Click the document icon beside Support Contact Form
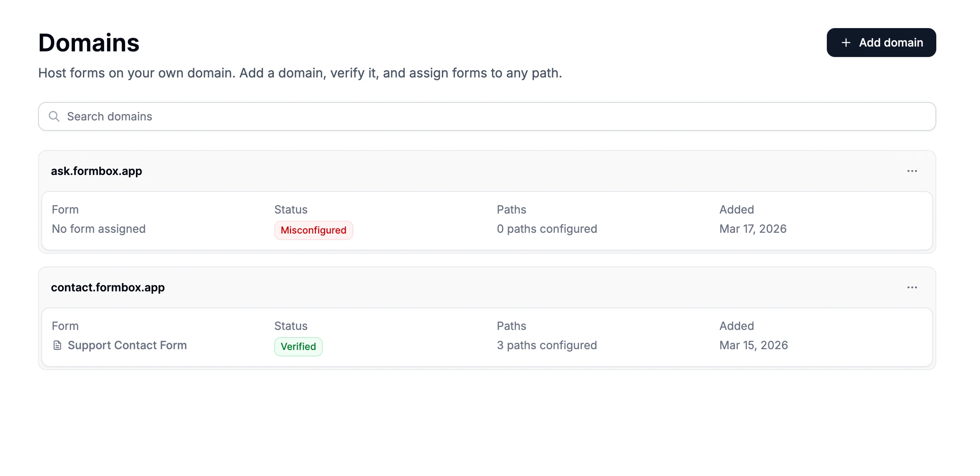The height and width of the screenshot is (476, 980). [57, 345]
